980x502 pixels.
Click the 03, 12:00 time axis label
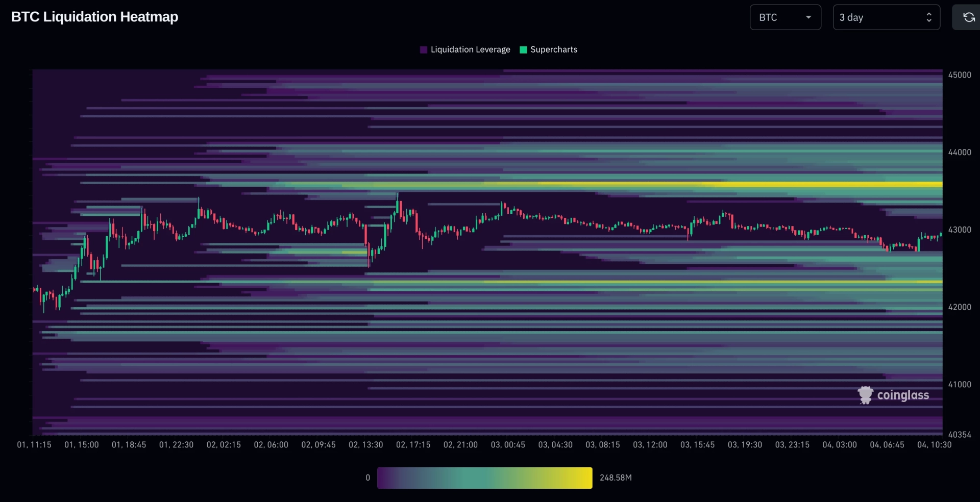(x=650, y=445)
